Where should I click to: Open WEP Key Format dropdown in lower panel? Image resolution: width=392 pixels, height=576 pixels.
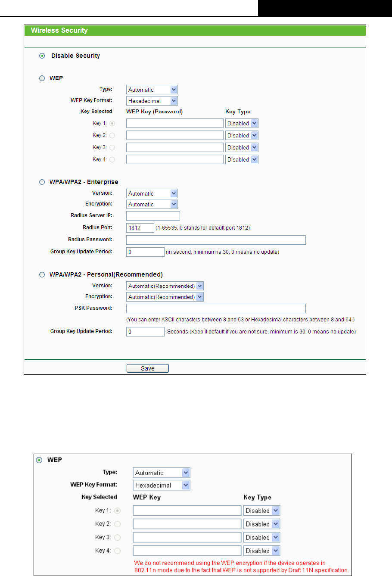pyautogui.click(x=162, y=485)
